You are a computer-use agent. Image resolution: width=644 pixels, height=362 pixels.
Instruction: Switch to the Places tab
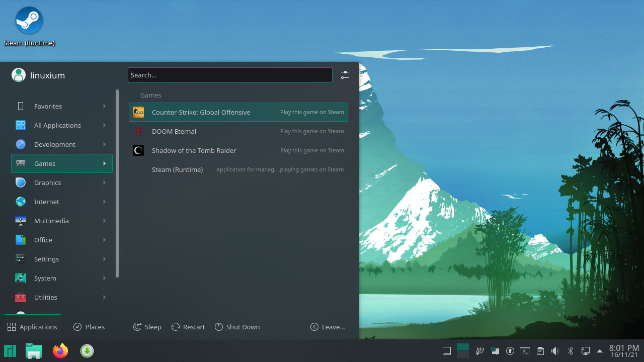point(89,327)
